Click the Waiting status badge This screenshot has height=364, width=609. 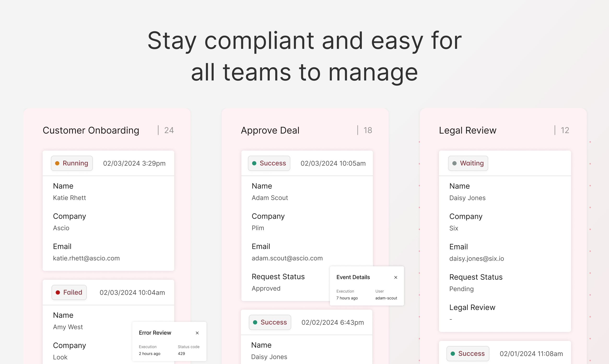tap(468, 163)
